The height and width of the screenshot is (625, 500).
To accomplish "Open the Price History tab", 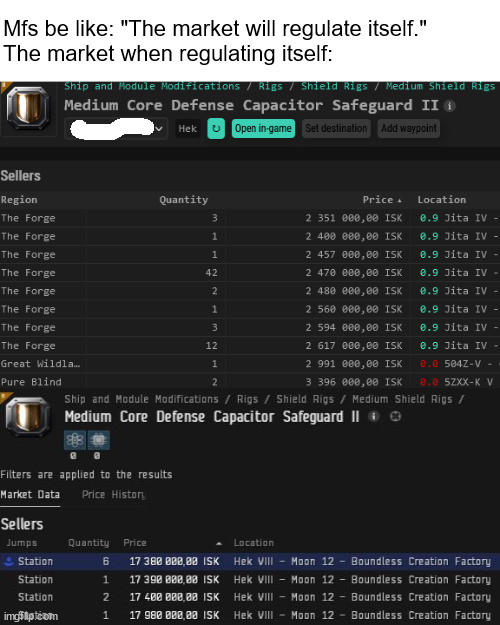I will tap(114, 495).
